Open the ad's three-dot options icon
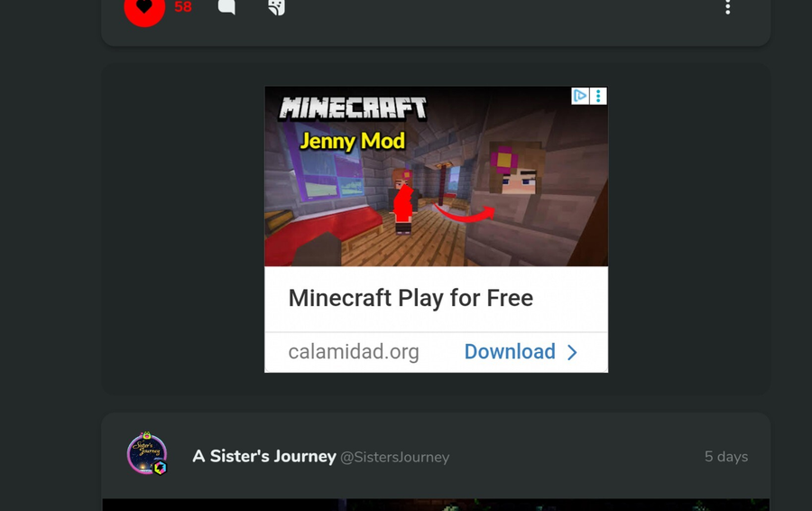812x511 pixels. (598, 96)
